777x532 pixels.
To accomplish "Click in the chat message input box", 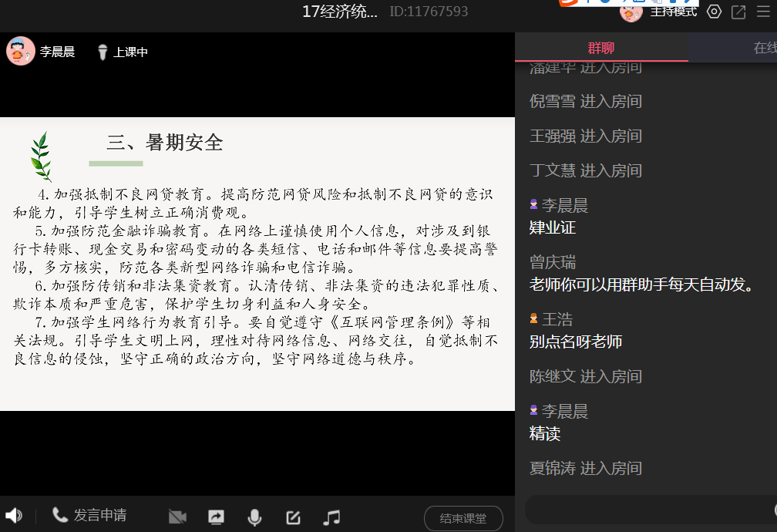I will (647, 510).
